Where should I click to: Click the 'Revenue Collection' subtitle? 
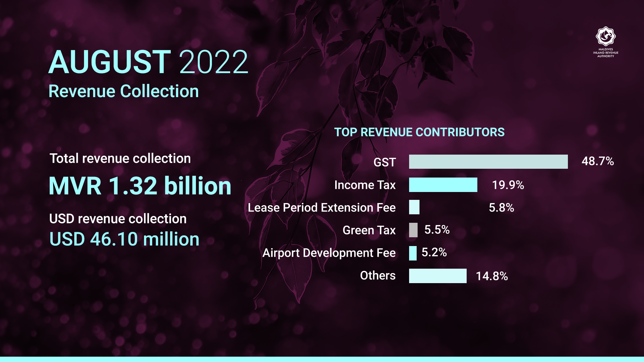click(124, 91)
